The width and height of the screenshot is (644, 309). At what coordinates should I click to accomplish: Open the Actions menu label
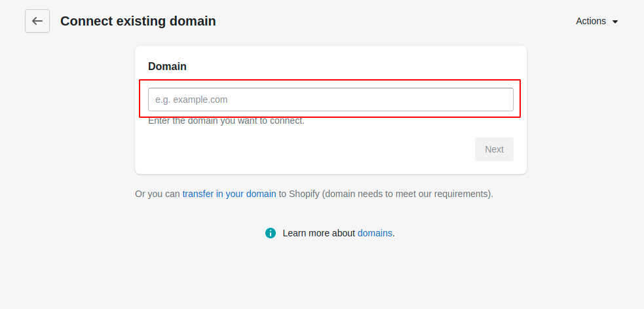click(x=591, y=21)
